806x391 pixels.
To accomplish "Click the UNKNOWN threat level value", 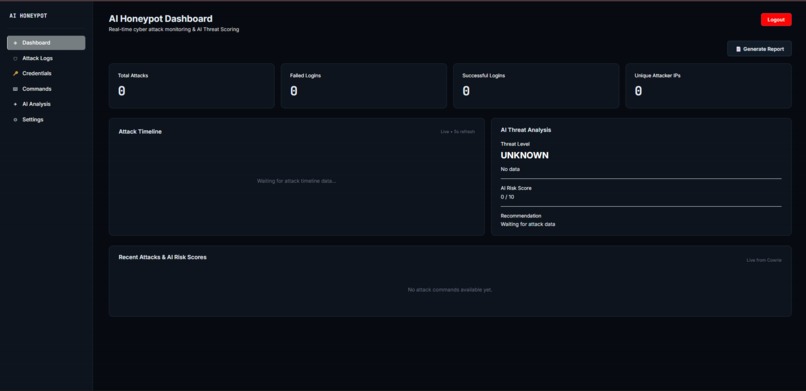I will click(524, 156).
